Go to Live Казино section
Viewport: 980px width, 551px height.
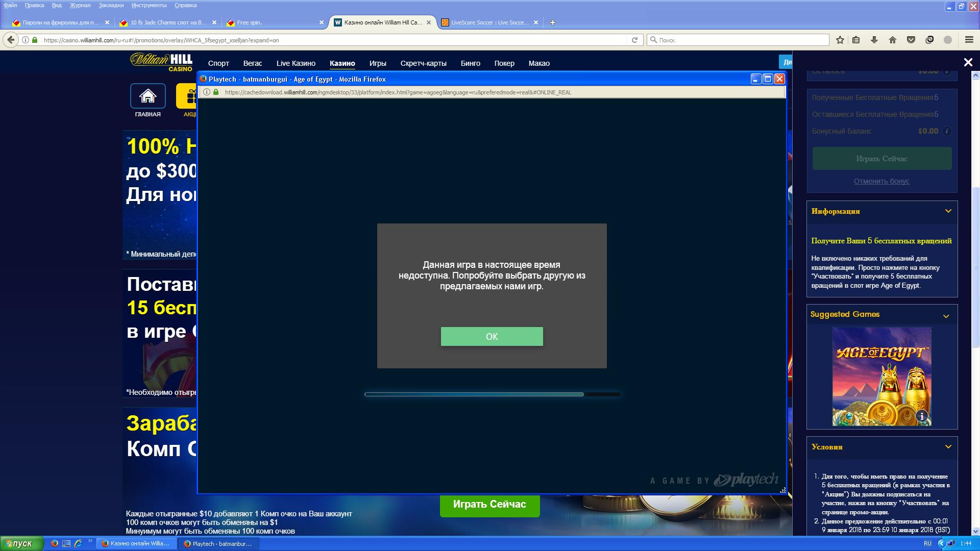[x=296, y=63]
